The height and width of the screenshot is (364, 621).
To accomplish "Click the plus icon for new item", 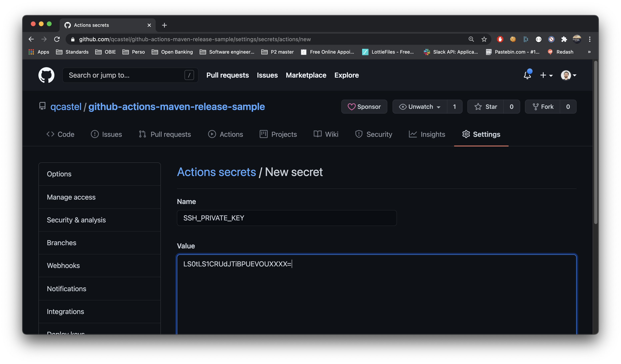I will [543, 75].
